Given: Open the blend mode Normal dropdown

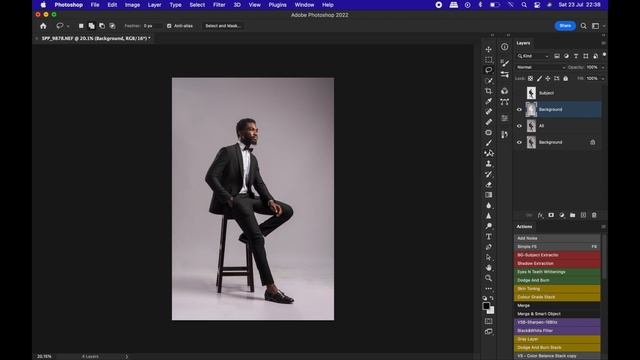Looking at the screenshot, I should pos(541,67).
